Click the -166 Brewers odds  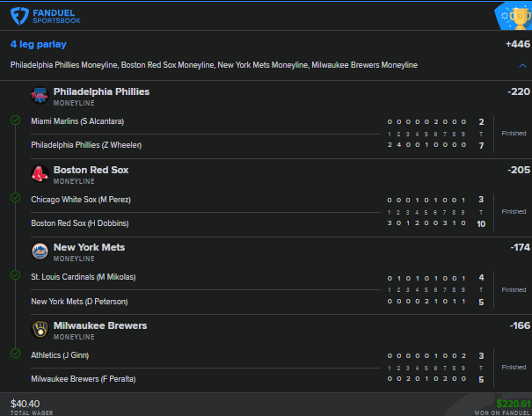[x=520, y=325]
